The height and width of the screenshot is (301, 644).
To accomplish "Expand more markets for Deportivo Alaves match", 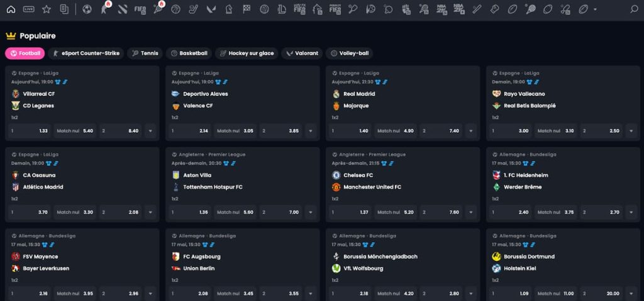I will point(311,131).
